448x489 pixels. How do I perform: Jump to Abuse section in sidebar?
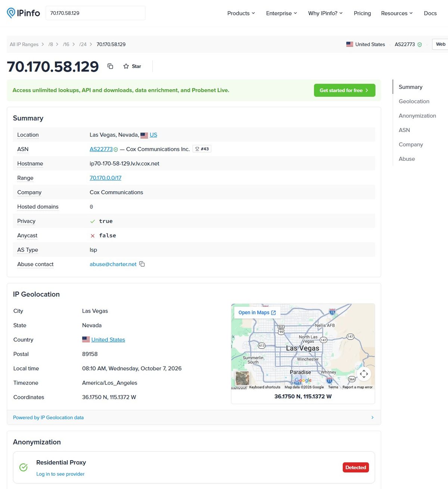coord(407,159)
